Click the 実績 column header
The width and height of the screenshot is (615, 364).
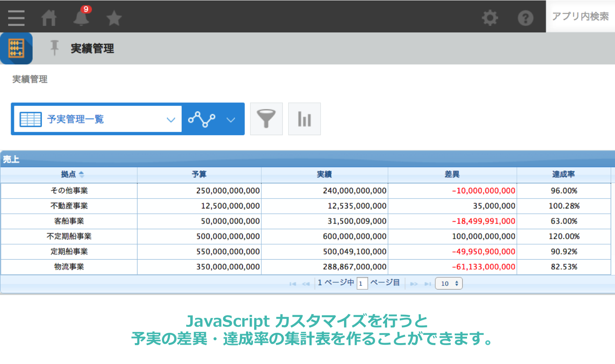[324, 175]
